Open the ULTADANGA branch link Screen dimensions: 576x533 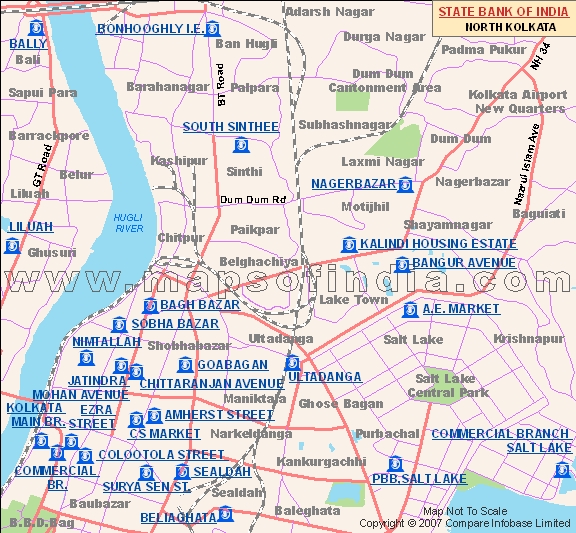click(x=325, y=377)
